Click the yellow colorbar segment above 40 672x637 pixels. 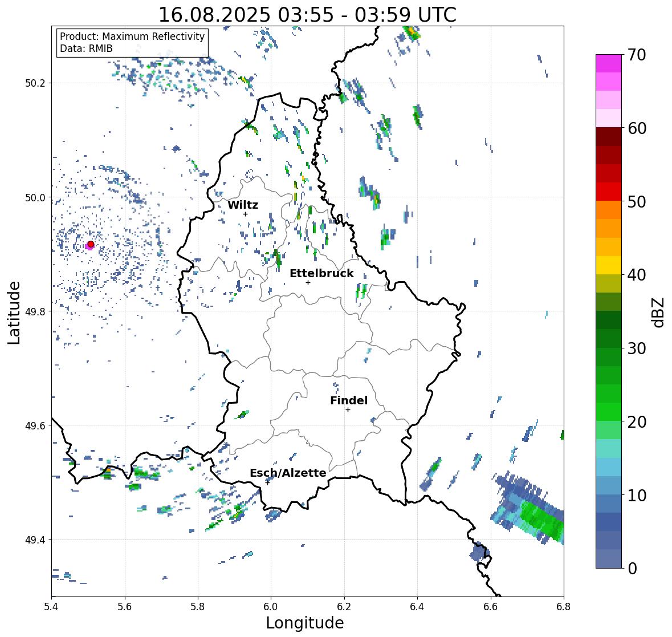tap(609, 265)
